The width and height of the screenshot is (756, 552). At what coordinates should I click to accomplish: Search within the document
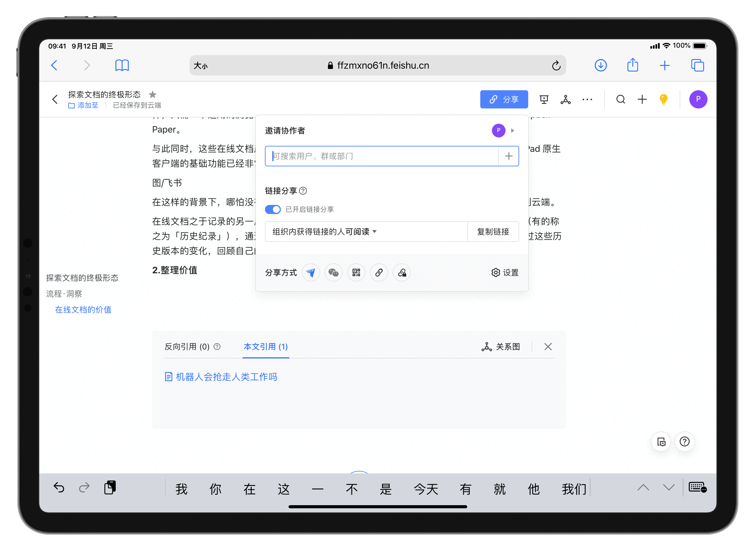click(x=620, y=99)
